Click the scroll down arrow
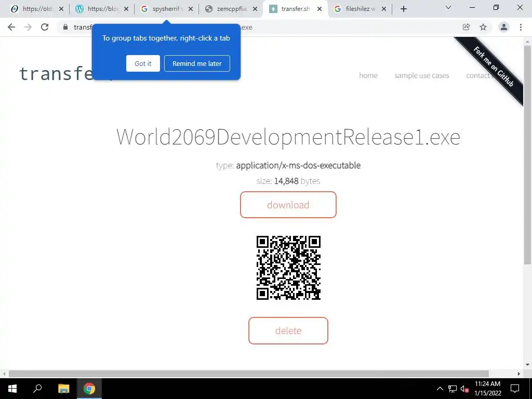This screenshot has height=399, width=532. tap(527, 365)
